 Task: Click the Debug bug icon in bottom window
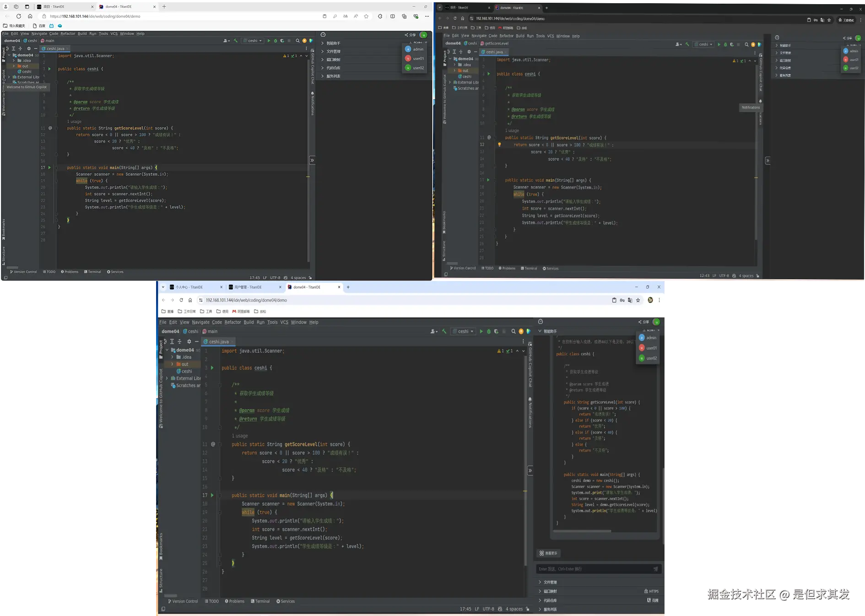point(489,331)
